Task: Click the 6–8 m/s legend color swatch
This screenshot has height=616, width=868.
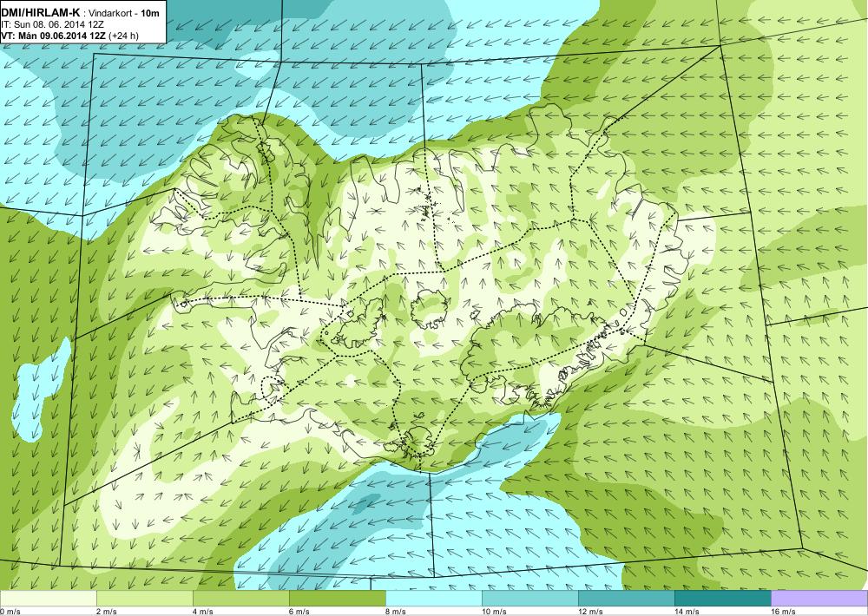Action: click(338, 599)
